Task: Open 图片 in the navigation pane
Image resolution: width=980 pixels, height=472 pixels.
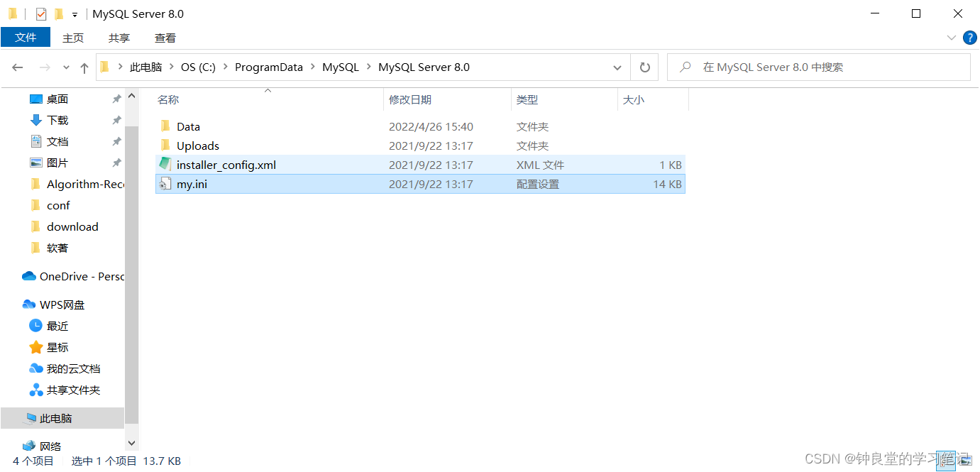Action: (57, 163)
